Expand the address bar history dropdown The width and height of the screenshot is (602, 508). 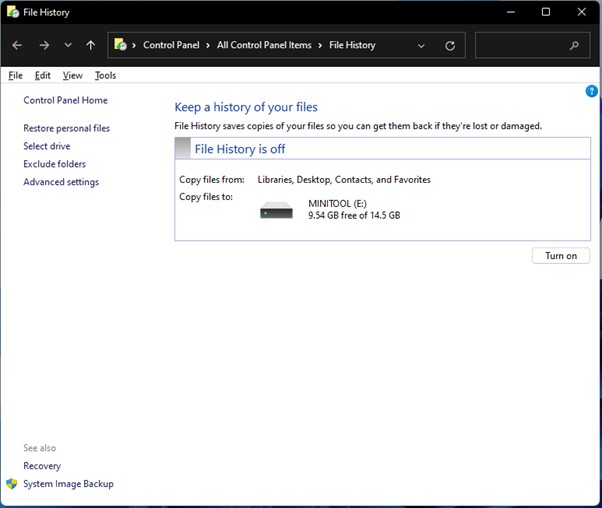coord(421,46)
